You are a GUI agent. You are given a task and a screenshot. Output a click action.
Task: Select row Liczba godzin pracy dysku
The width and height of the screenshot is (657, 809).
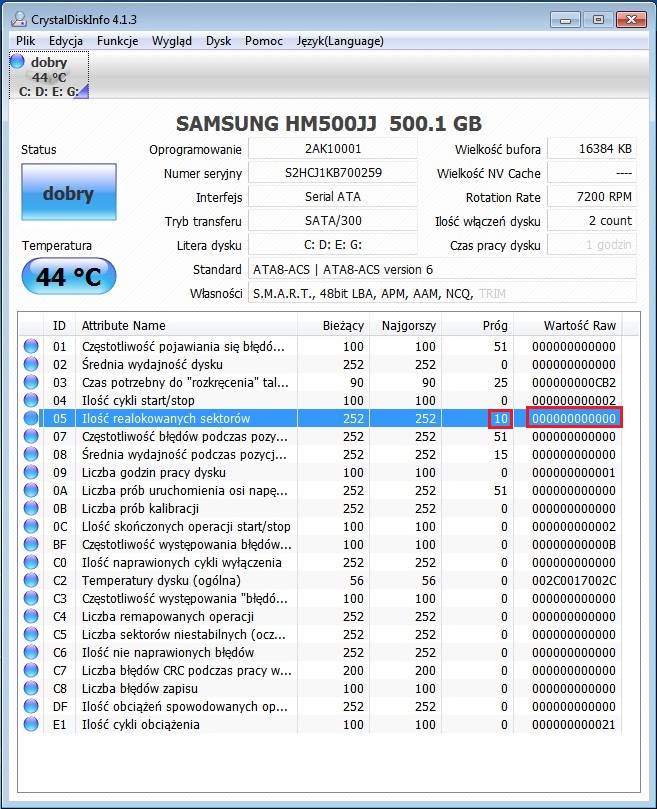pos(320,472)
